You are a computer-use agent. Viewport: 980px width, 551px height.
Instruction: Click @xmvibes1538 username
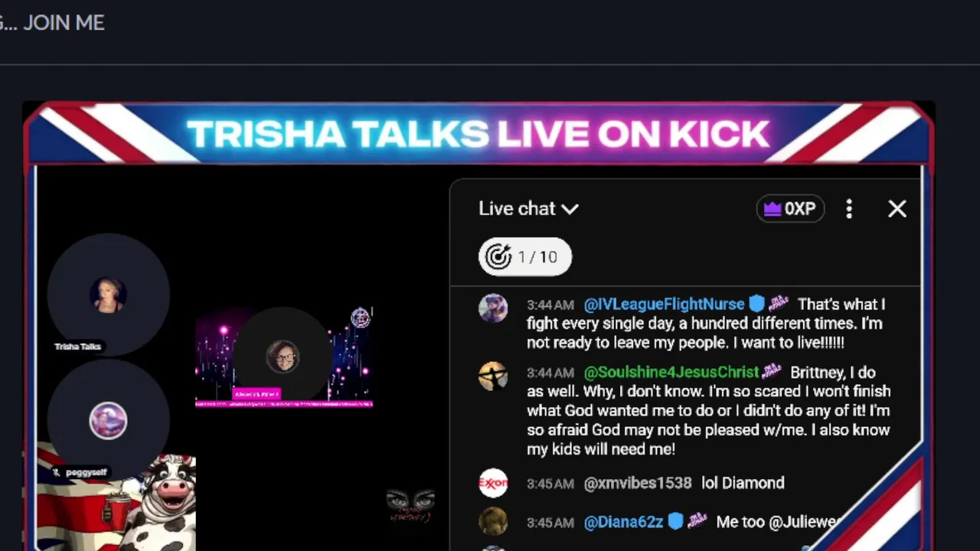(638, 483)
